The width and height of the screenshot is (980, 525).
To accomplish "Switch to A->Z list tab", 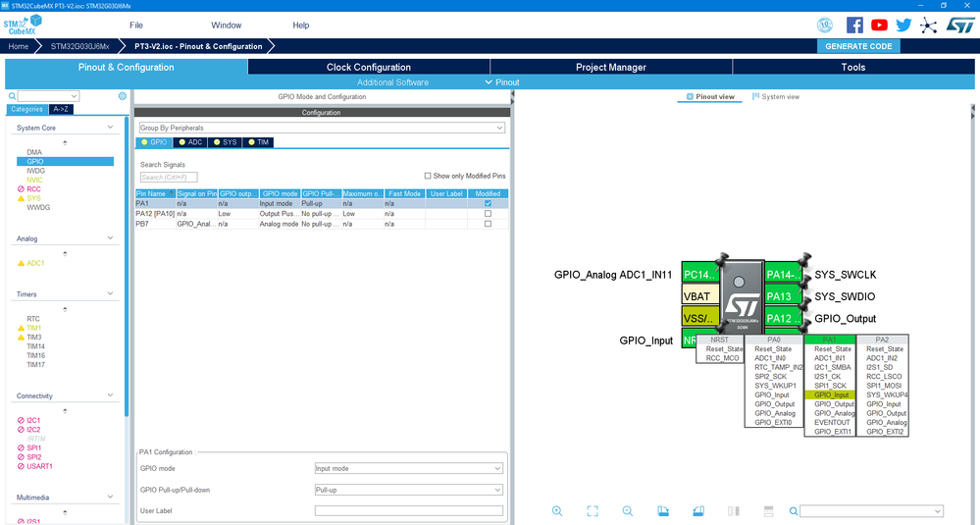I will coord(61,109).
